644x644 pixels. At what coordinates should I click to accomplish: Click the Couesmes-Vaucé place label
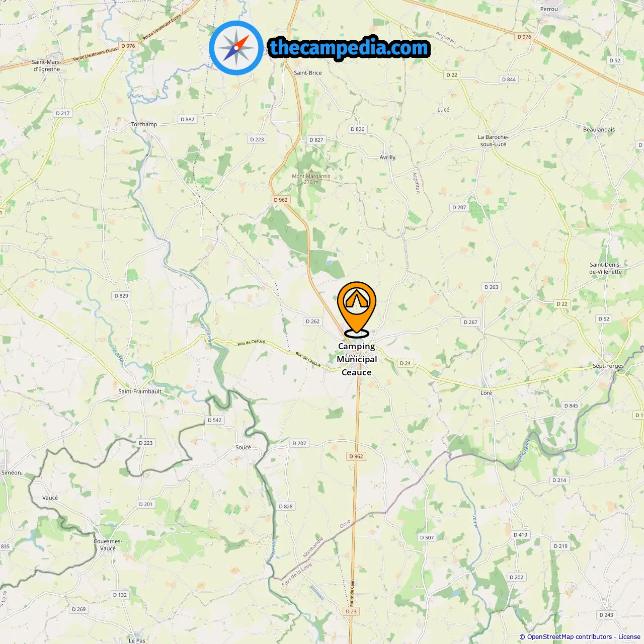coord(108,545)
